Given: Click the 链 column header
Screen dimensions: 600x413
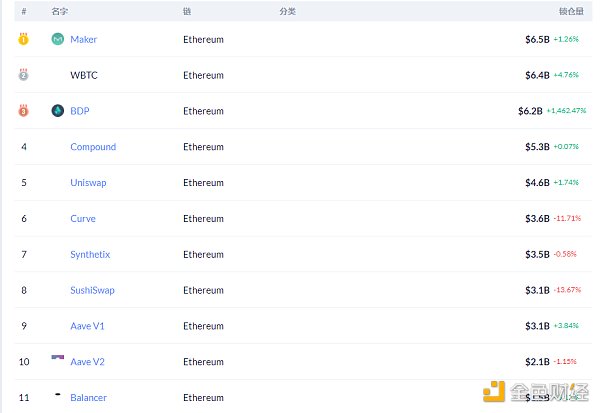Looking at the screenshot, I should click(x=187, y=11).
